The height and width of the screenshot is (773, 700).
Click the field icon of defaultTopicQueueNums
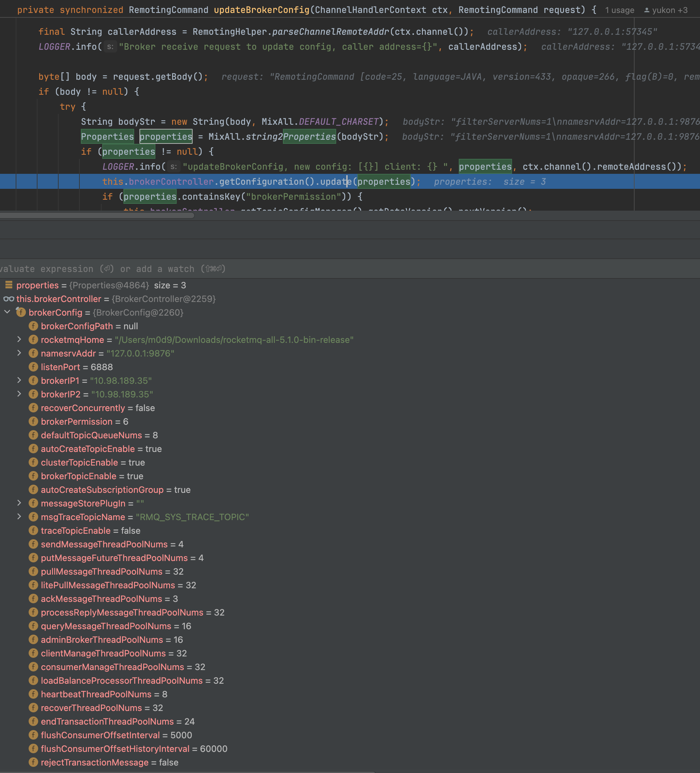point(33,435)
